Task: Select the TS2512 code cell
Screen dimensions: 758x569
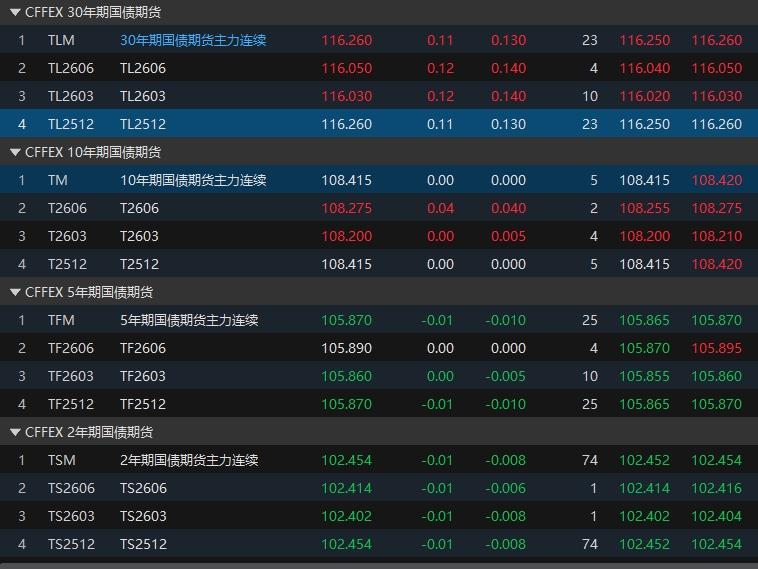Action: click(71, 544)
